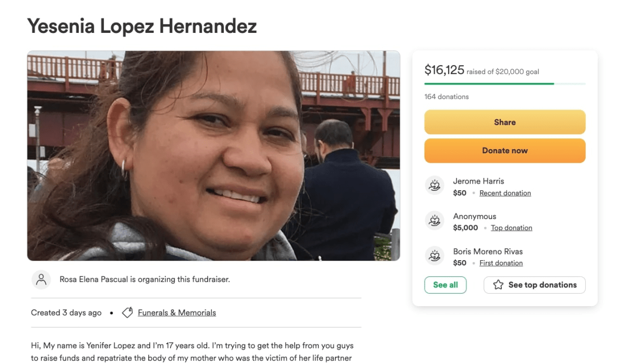
Task: Donate now to the fundraiser
Action: pyautogui.click(x=505, y=151)
